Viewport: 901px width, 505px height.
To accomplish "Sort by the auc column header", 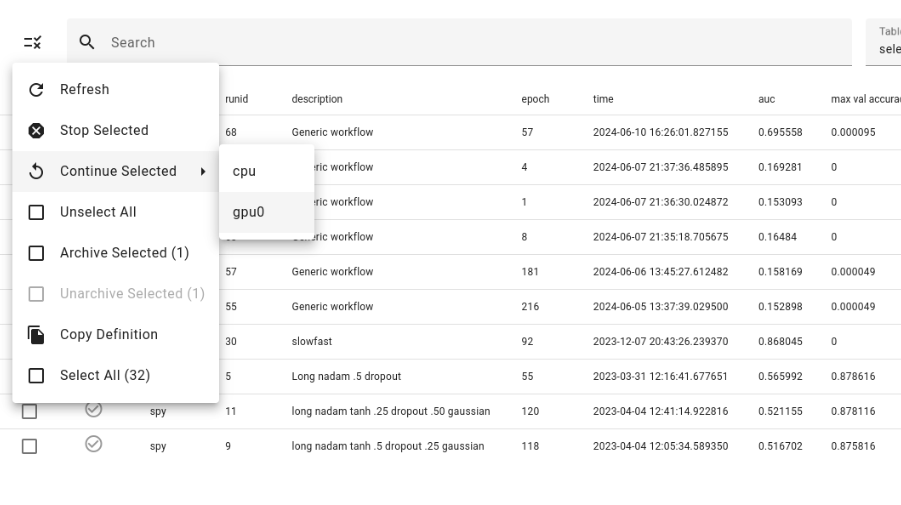I will click(766, 99).
